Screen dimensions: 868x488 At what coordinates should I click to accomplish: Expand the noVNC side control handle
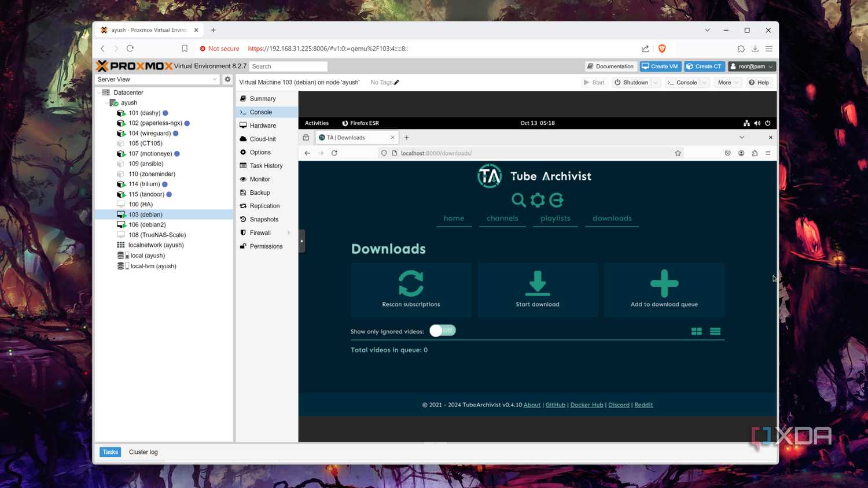(301, 241)
